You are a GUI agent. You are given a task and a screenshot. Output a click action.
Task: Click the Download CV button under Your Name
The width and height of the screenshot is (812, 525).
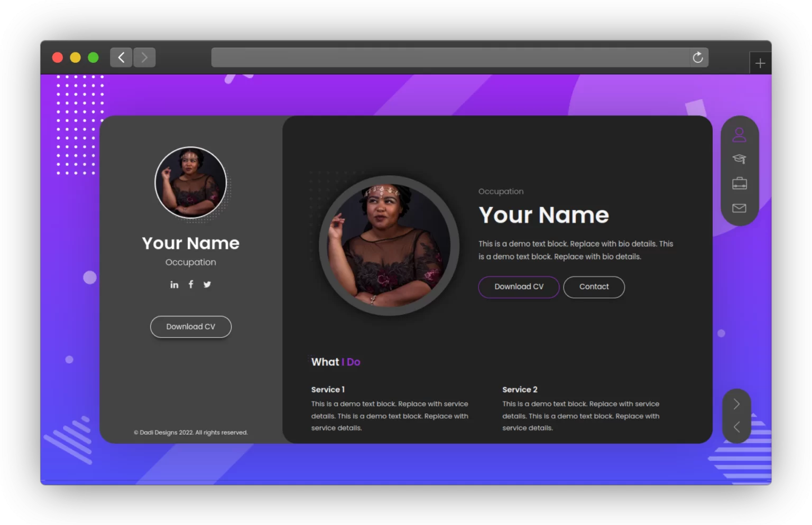coord(191,326)
